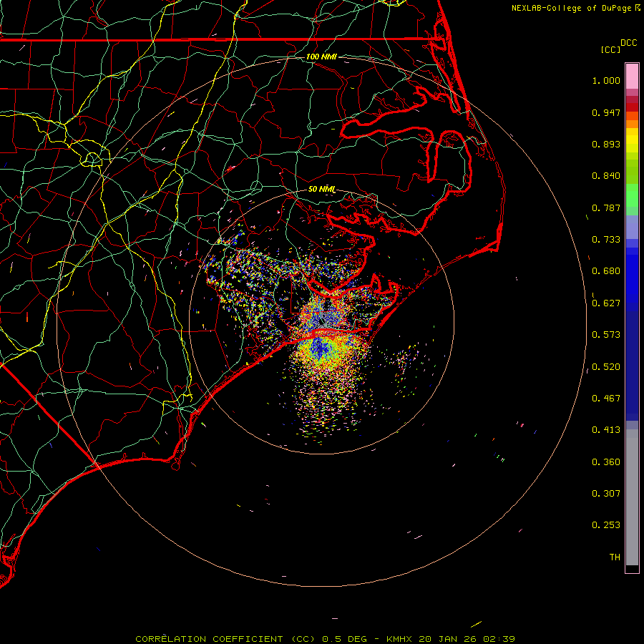Click the 0.573 scale value

click(606, 335)
